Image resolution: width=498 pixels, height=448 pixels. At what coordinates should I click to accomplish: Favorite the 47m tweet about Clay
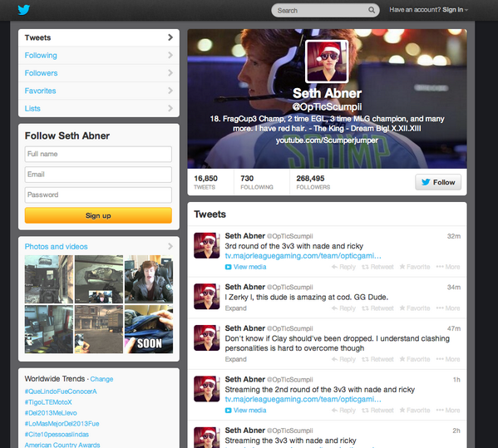tap(415, 359)
